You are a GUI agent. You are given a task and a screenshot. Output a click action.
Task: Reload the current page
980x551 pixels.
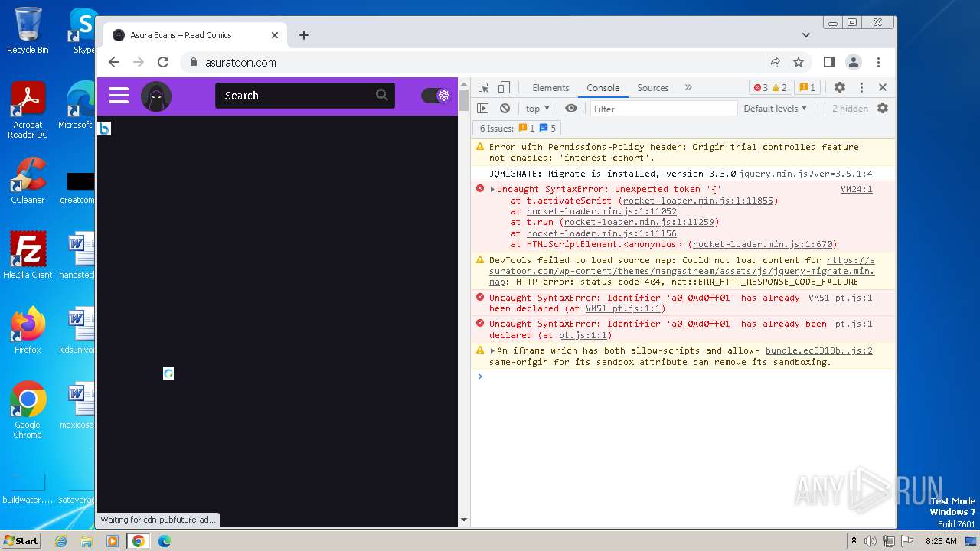click(x=163, y=62)
